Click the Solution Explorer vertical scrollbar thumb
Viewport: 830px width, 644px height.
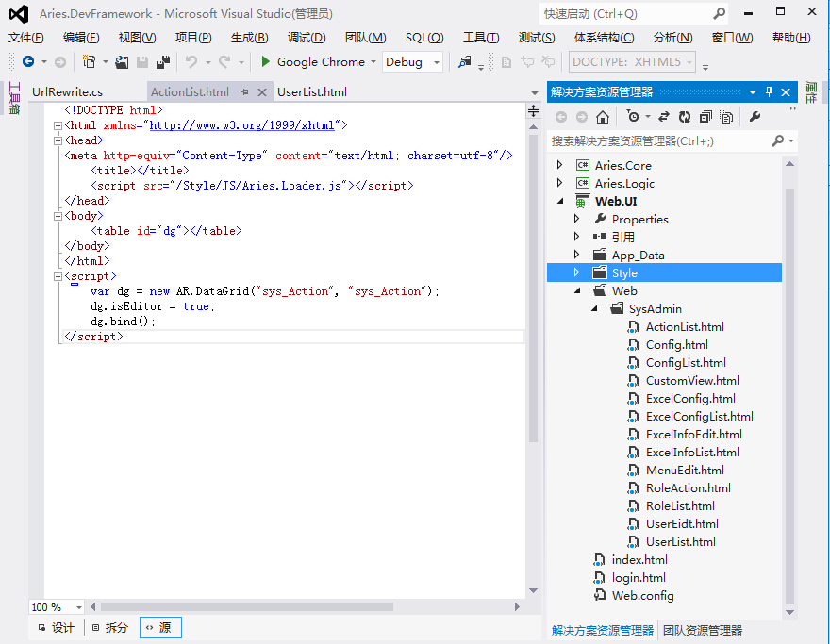click(x=789, y=396)
